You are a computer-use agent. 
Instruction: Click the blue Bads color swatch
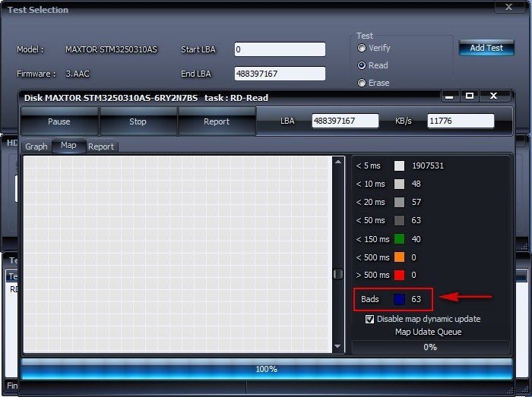click(399, 299)
